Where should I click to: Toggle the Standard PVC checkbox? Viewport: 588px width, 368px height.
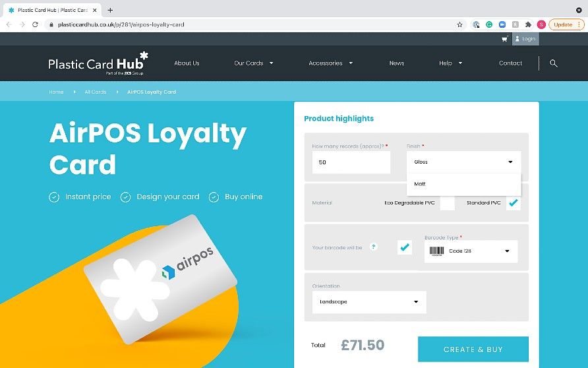pyautogui.click(x=513, y=203)
